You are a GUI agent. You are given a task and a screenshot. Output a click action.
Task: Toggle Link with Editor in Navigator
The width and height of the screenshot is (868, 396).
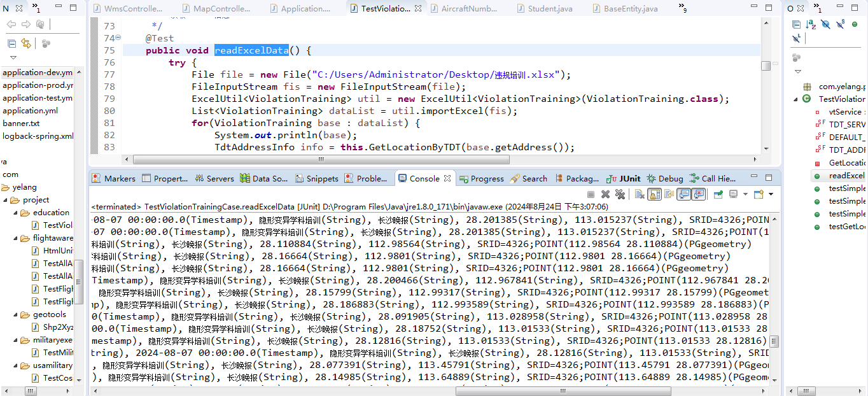[25, 43]
